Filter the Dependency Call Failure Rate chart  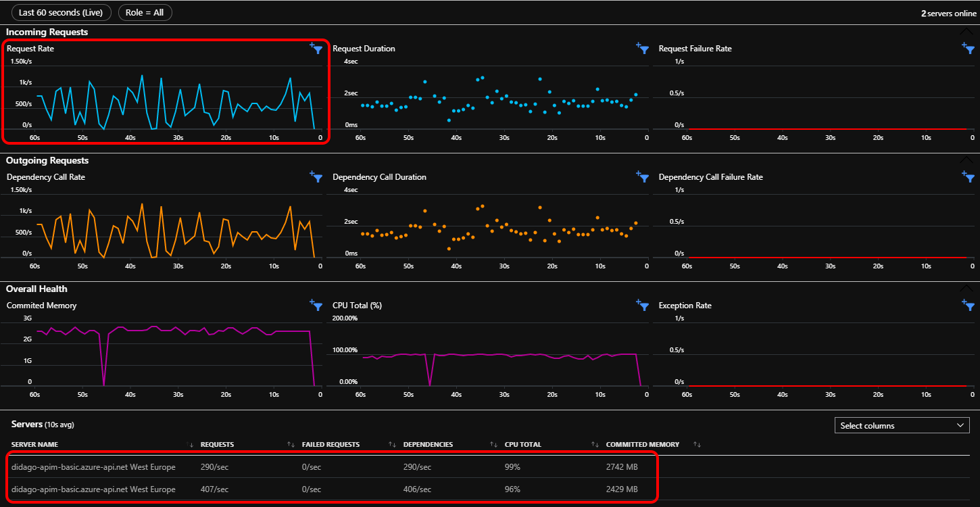pyautogui.click(x=969, y=176)
